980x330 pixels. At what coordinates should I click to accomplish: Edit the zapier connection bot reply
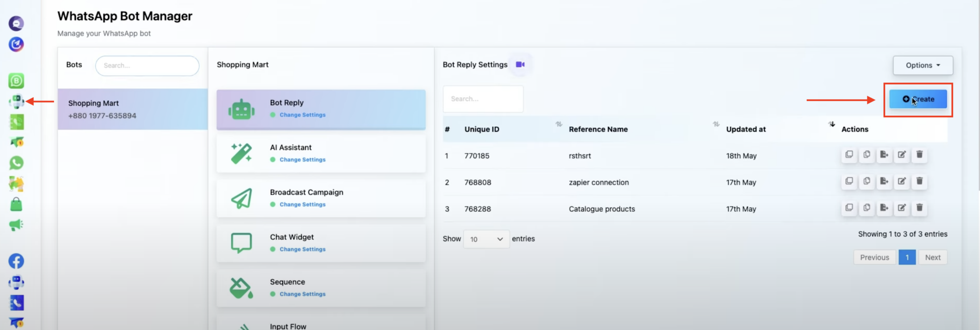[902, 182]
